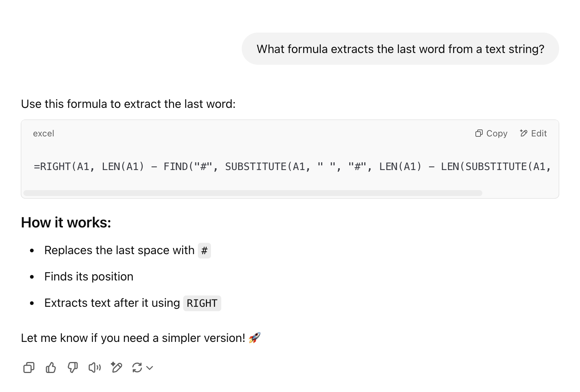580x392 pixels.
Task: Click the user question message bubble
Action: pyautogui.click(x=400, y=49)
